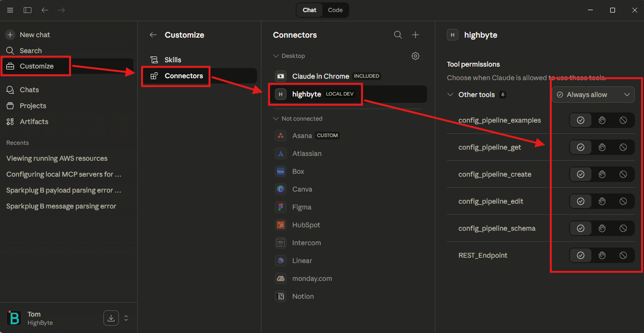Collapse the Not connected connectors list
The height and width of the screenshot is (333, 644).
click(276, 119)
